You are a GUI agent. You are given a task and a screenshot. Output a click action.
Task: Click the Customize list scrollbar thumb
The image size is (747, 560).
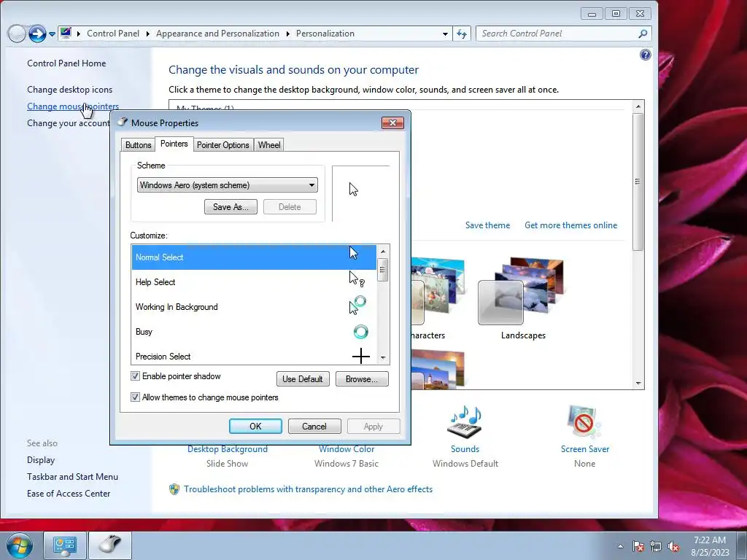pos(382,270)
